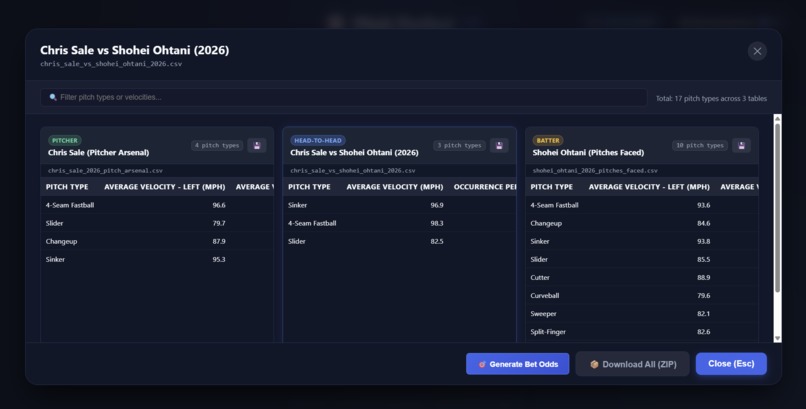
Task: Save the Chris Sale Pitcher Arsenal CSV
Action: click(x=257, y=145)
